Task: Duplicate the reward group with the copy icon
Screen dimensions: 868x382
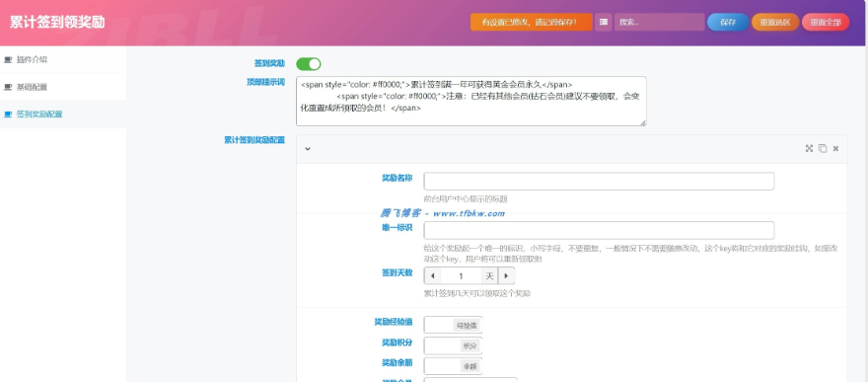Action: [823, 148]
